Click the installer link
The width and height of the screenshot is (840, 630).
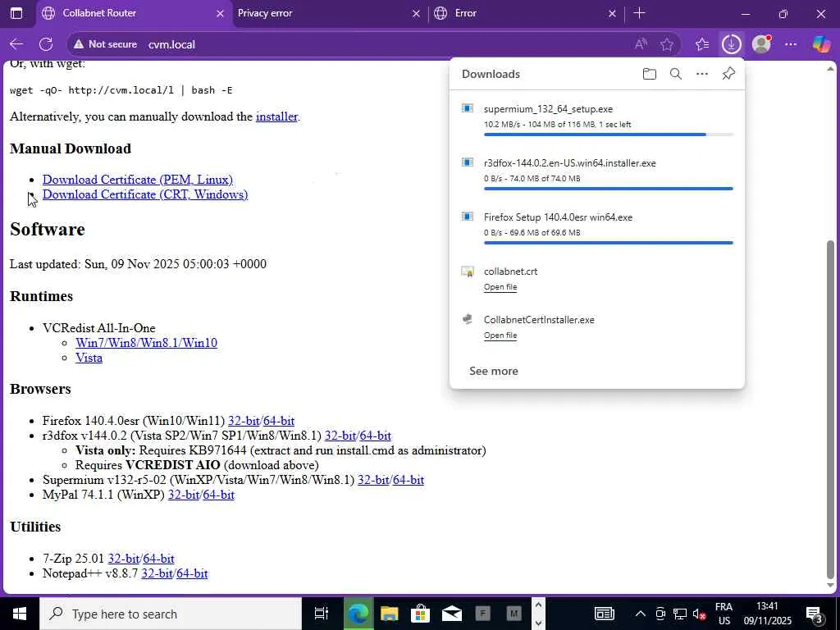(276, 116)
